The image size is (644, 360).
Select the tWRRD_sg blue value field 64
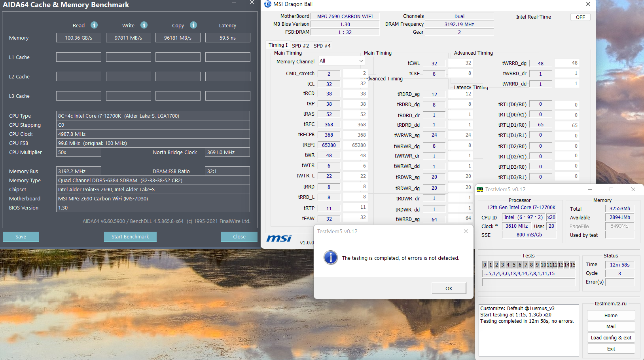coord(434,219)
